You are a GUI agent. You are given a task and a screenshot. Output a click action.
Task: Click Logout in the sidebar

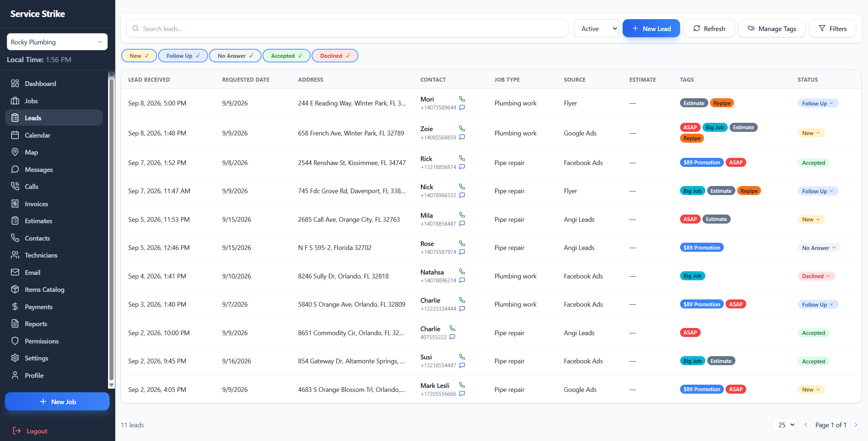[x=30, y=431]
